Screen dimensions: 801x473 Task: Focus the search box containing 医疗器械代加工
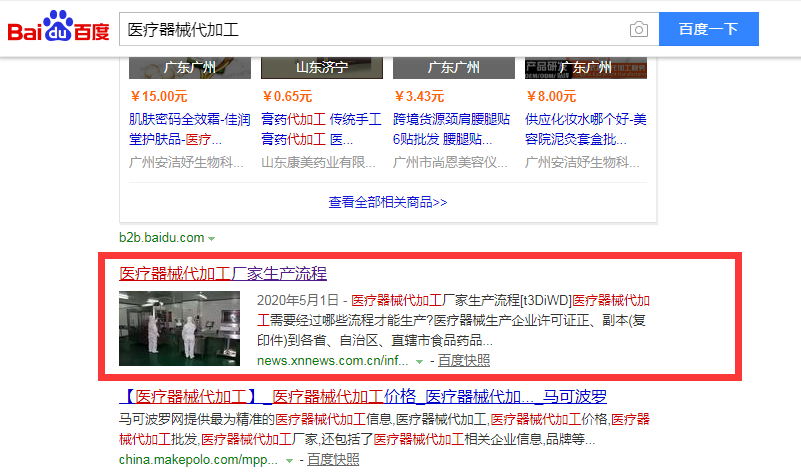pyautogui.click(x=370, y=29)
